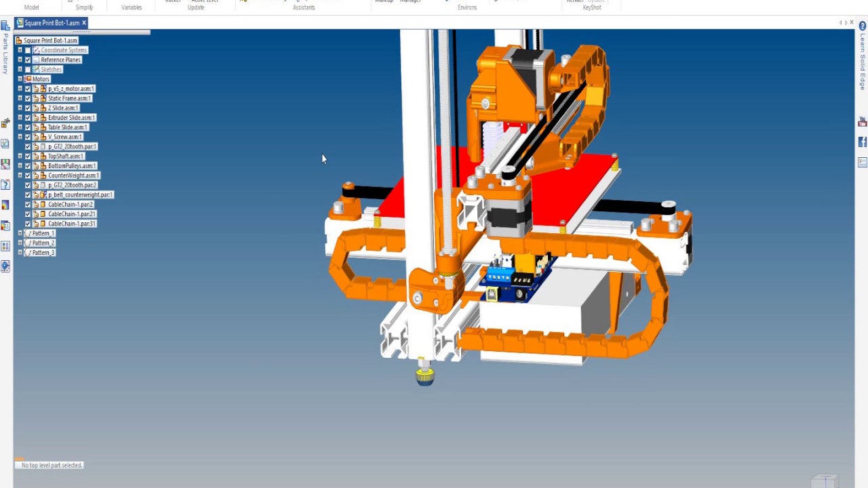Click the part icon beside CableChain-1.par:2
Screen dimensions: 868x488
point(43,204)
